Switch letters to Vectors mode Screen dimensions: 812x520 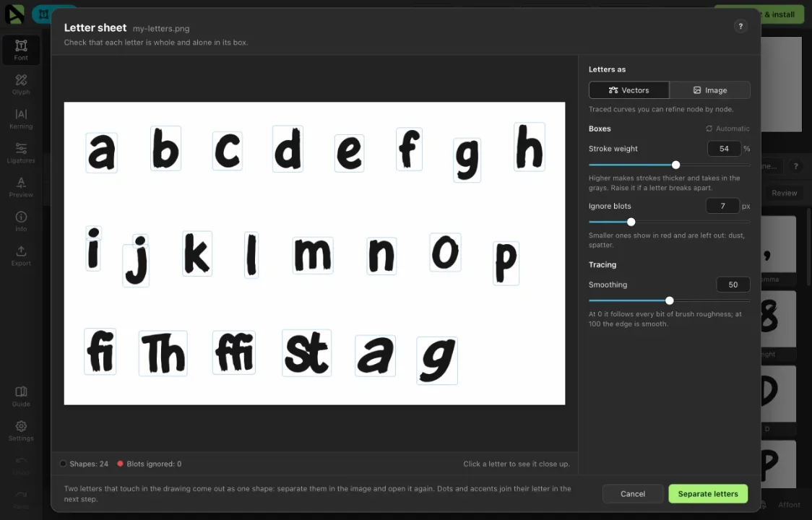[x=629, y=90]
